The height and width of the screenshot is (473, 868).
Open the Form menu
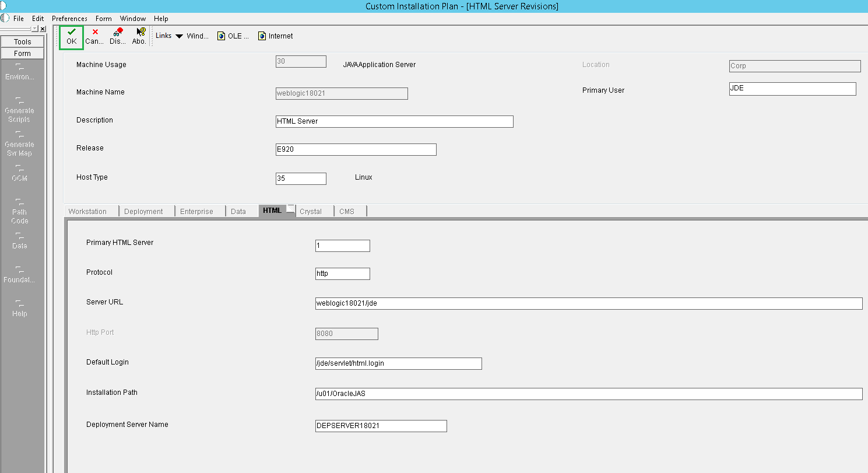pyautogui.click(x=103, y=18)
